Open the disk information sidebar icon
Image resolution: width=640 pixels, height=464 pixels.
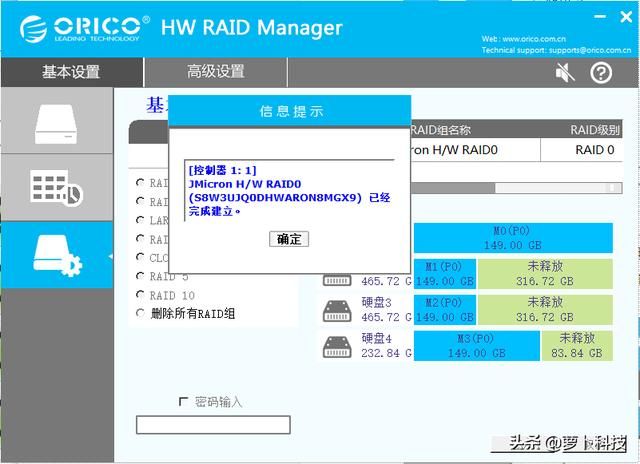point(56,124)
